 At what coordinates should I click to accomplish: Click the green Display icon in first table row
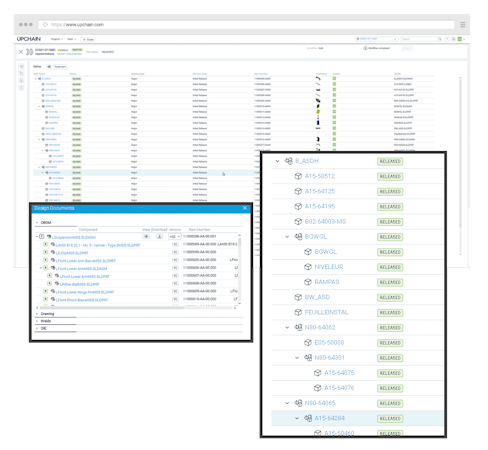coord(334,79)
